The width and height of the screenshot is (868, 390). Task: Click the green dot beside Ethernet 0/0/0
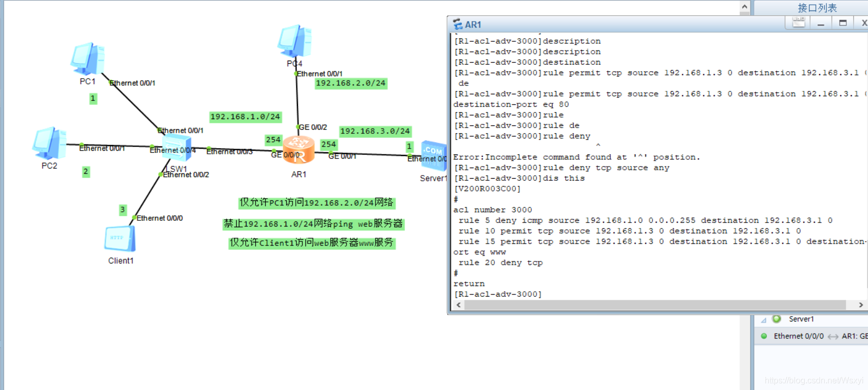click(x=764, y=336)
